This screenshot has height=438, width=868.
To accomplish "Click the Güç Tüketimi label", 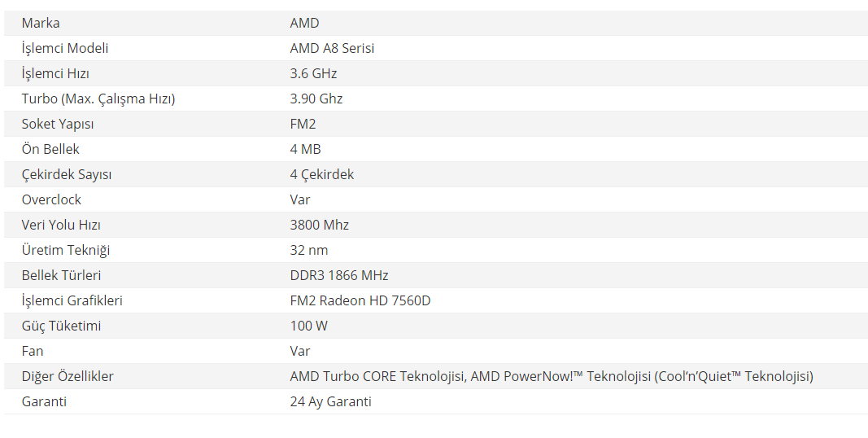I will click(x=62, y=326).
